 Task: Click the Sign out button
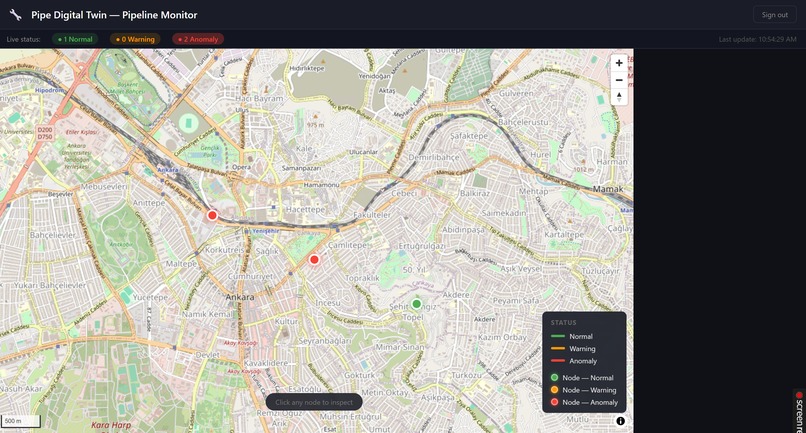point(774,15)
